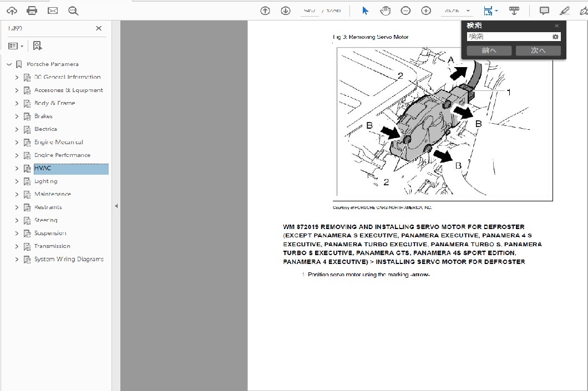Expand the Electrical bookmark
The image size is (588, 391).
pyautogui.click(x=17, y=129)
